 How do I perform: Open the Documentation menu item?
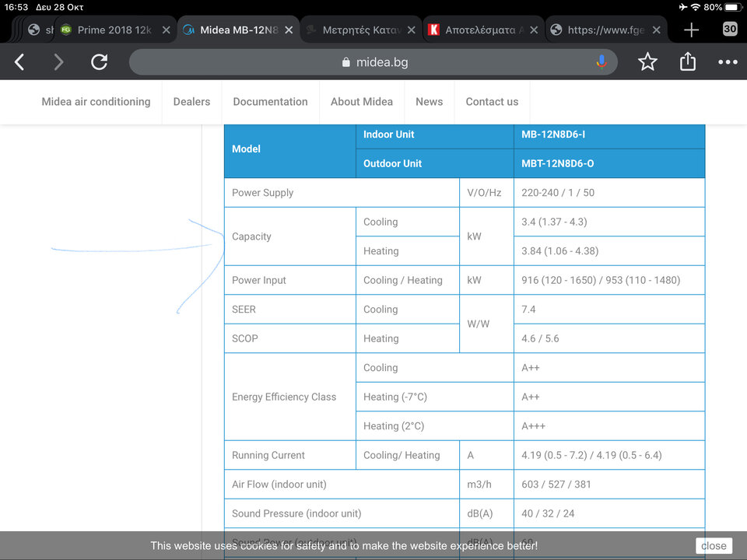pyautogui.click(x=270, y=101)
